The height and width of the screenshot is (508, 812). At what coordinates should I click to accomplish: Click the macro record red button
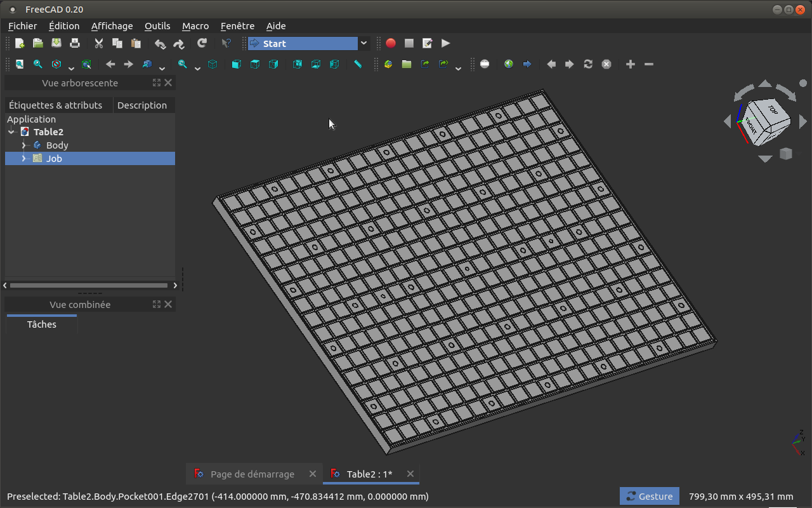[x=391, y=43]
